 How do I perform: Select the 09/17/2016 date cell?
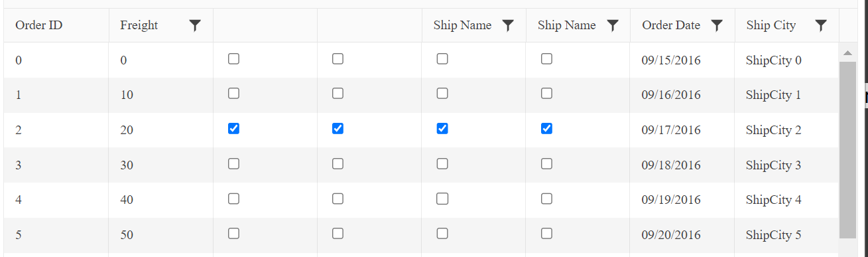point(671,130)
